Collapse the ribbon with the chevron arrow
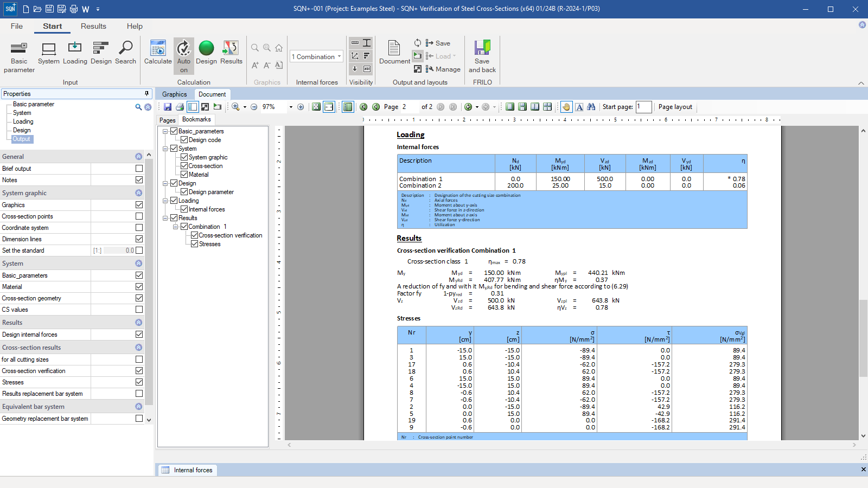This screenshot has width=868, height=488. click(x=861, y=83)
